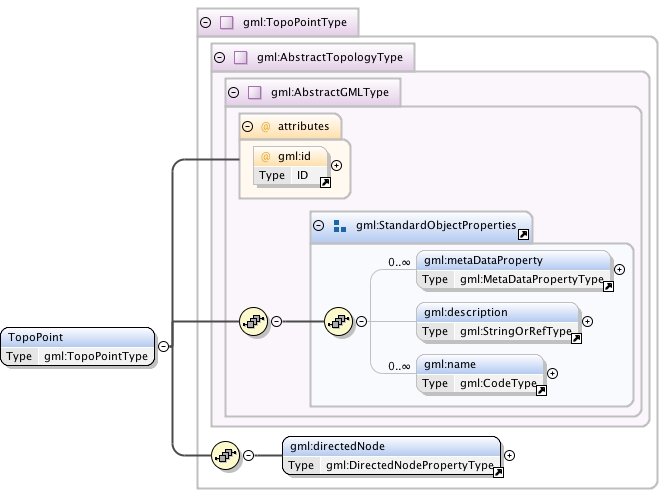The image size is (659, 490).
Task: Click the gml:StandardObjectProperties label
Action: click(436, 226)
